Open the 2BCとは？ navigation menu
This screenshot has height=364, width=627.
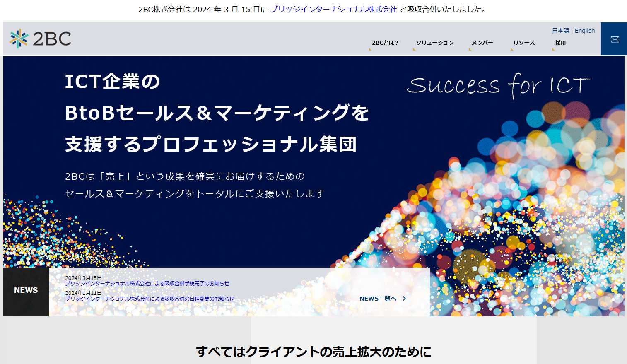point(385,43)
